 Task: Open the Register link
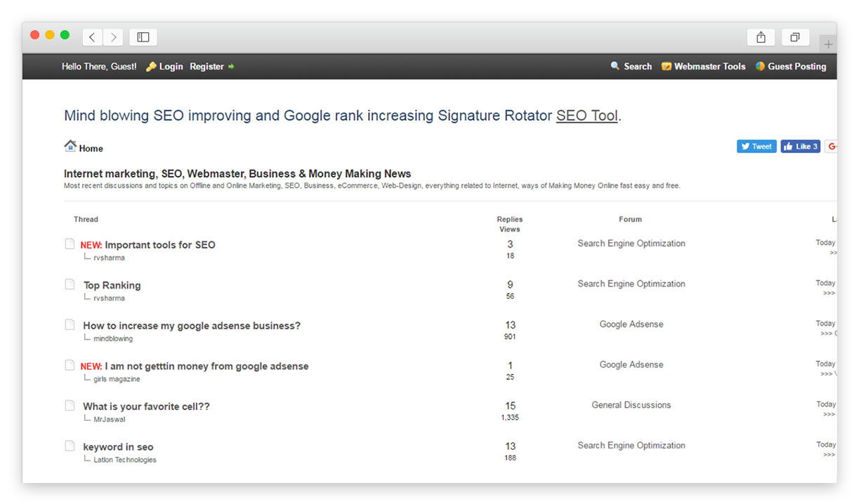tap(206, 67)
